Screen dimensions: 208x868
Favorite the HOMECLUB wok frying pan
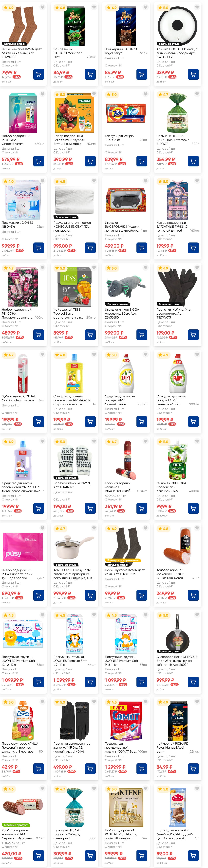(197, 615)
